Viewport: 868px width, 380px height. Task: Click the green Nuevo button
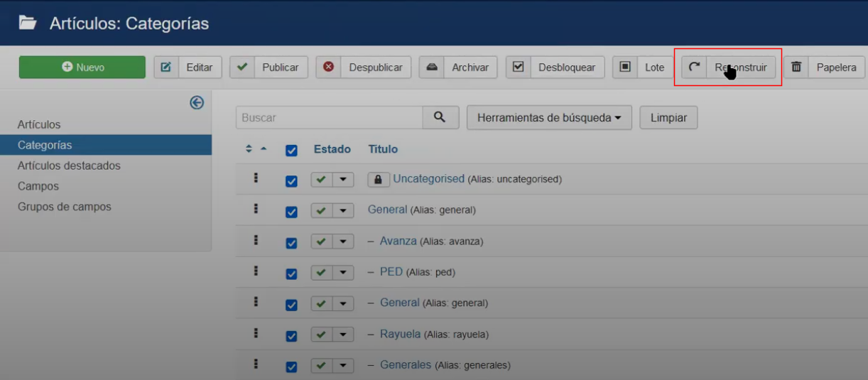click(82, 67)
